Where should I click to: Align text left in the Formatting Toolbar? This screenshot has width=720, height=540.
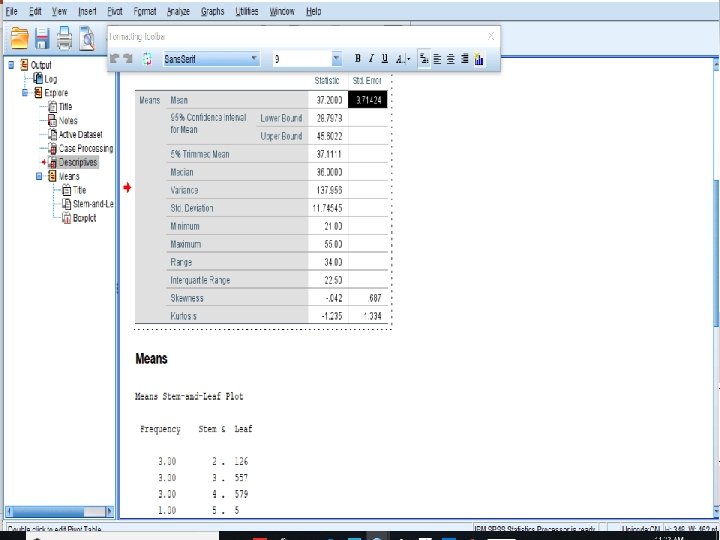click(437, 59)
